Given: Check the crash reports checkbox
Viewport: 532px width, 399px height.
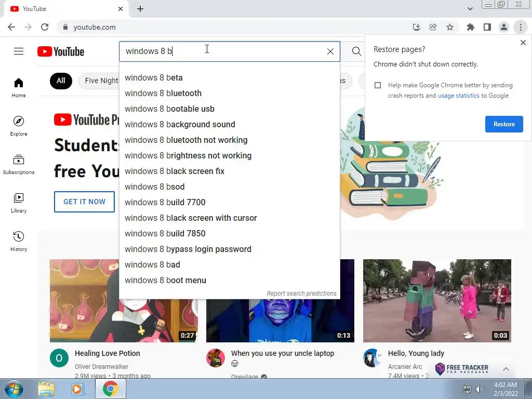Looking at the screenshot, I should click(x=378, y=85).
